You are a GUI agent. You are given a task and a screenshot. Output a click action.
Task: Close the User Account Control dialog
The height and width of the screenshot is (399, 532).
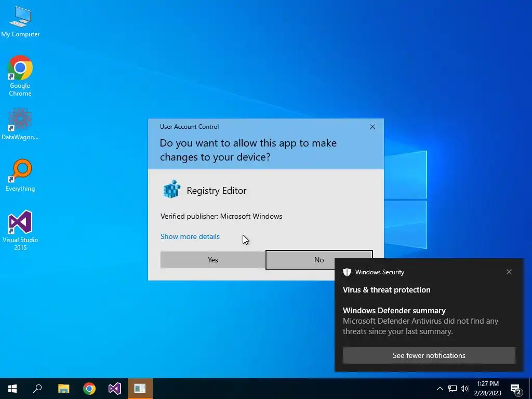click(372, 127)
